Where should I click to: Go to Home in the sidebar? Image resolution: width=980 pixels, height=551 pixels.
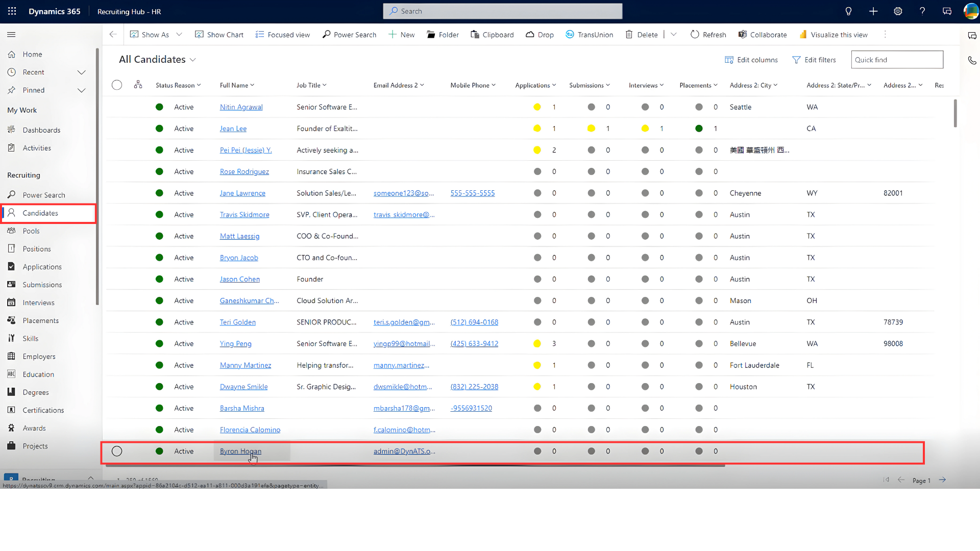tap(32, 55)
